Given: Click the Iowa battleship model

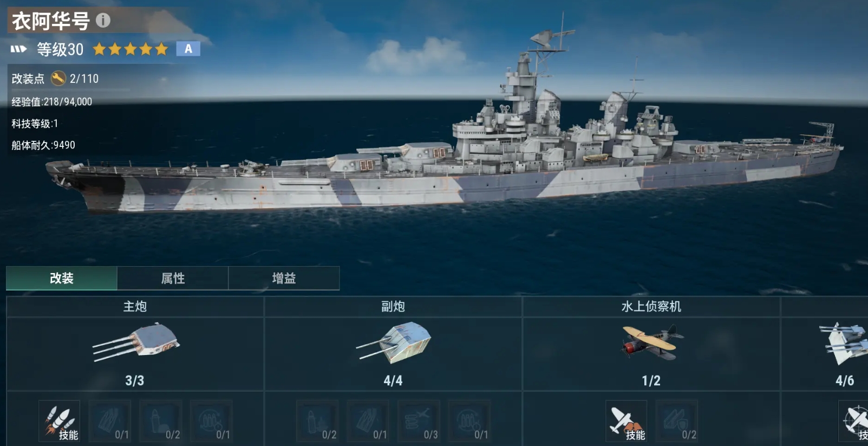Looking at the screenshot, I should coord(444,146).
